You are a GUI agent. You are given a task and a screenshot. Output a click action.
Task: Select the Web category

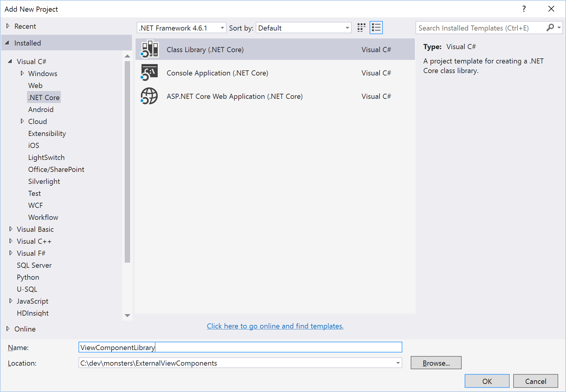coord(35,85)
